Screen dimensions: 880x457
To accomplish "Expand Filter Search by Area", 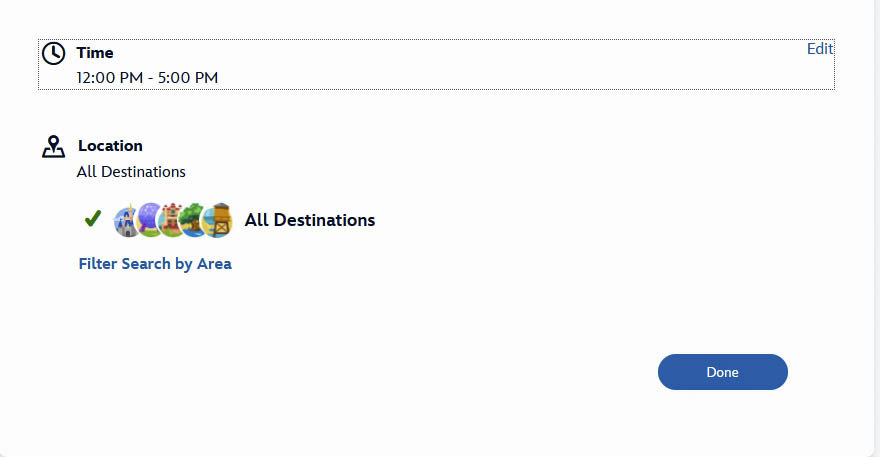I will click(155, 264).
